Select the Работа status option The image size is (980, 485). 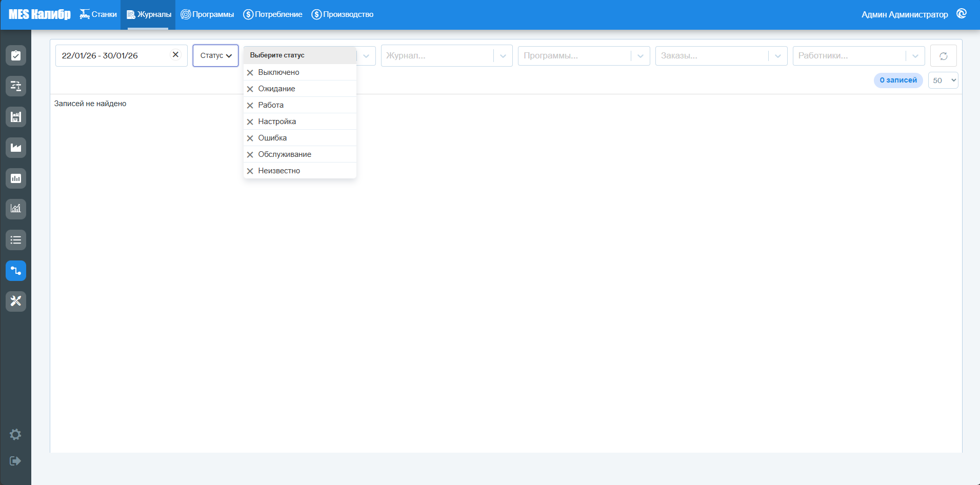pos(300,105)
